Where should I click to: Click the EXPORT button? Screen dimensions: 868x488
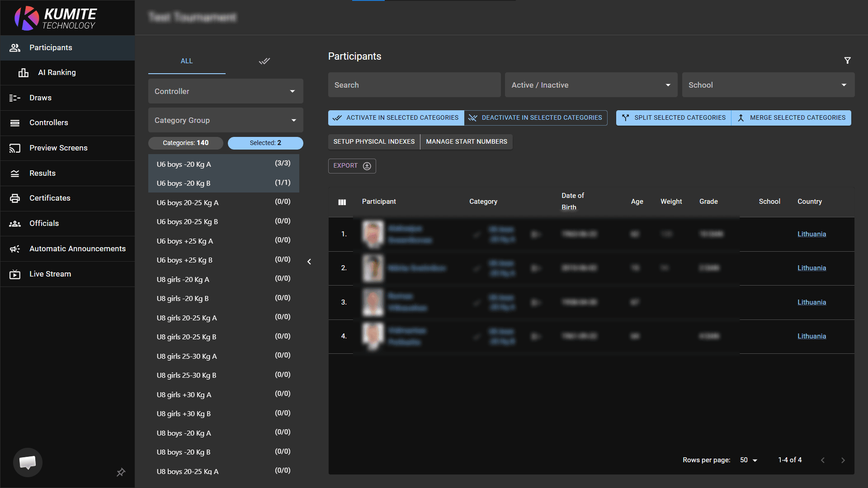click(x=352, y=166)
